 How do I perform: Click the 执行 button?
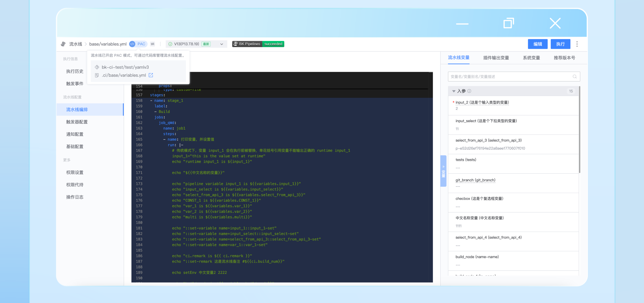560,44
